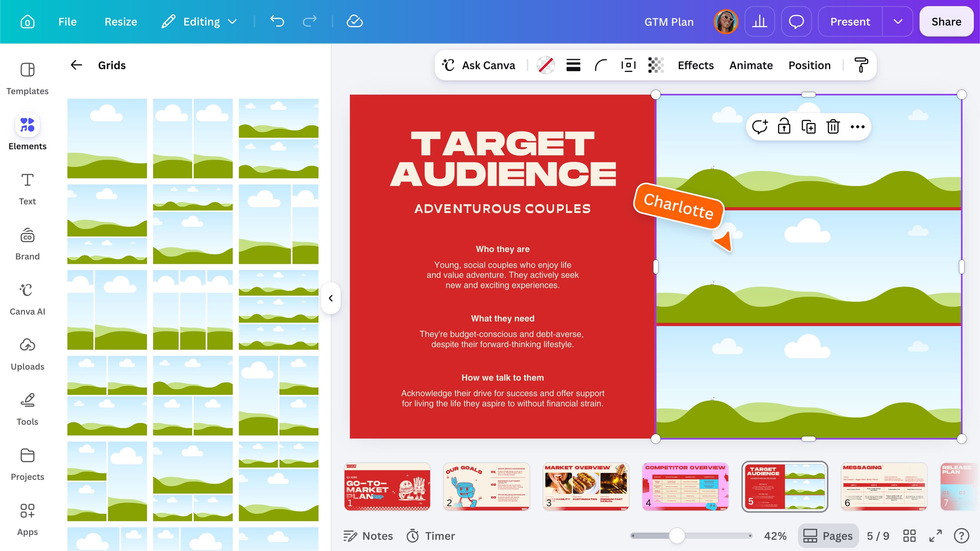This screenshot has width=980, height=551.
Task: Click the 'How we talk to them' heading
Action: [503, 378]
